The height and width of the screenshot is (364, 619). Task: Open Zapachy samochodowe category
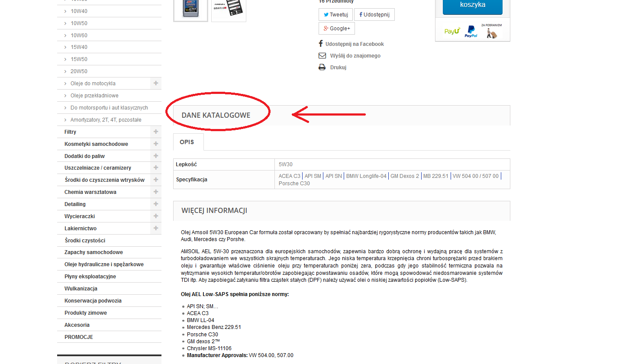click(x=93, y=252)
